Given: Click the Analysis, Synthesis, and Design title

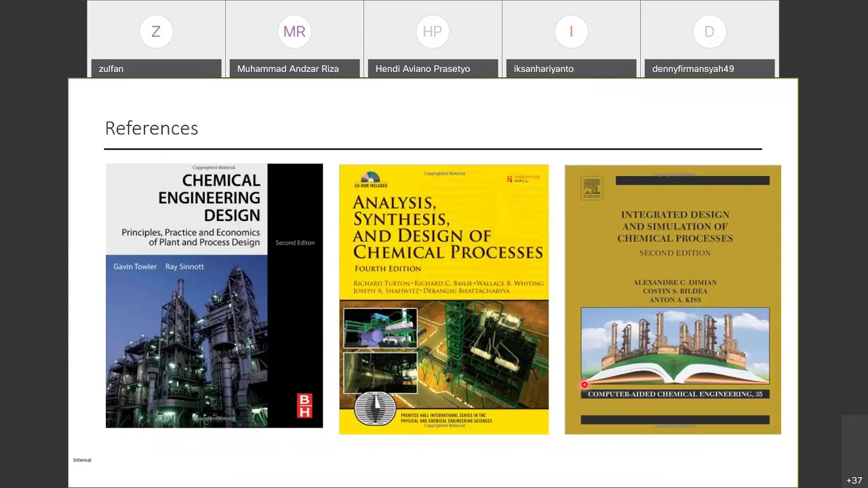Looking at the screenshot, I should 448,227.
